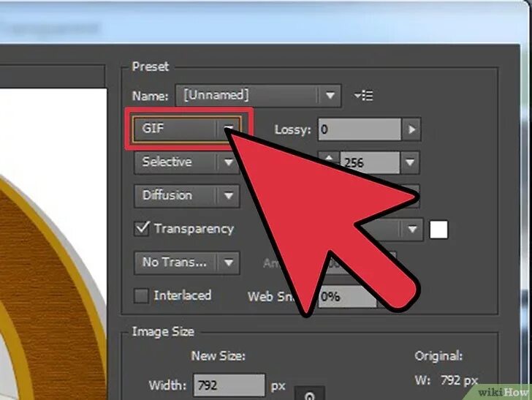
Task: Open the No Trans... transparency dither dropdown
Action: pyautogui.click(x=187, y=263)
